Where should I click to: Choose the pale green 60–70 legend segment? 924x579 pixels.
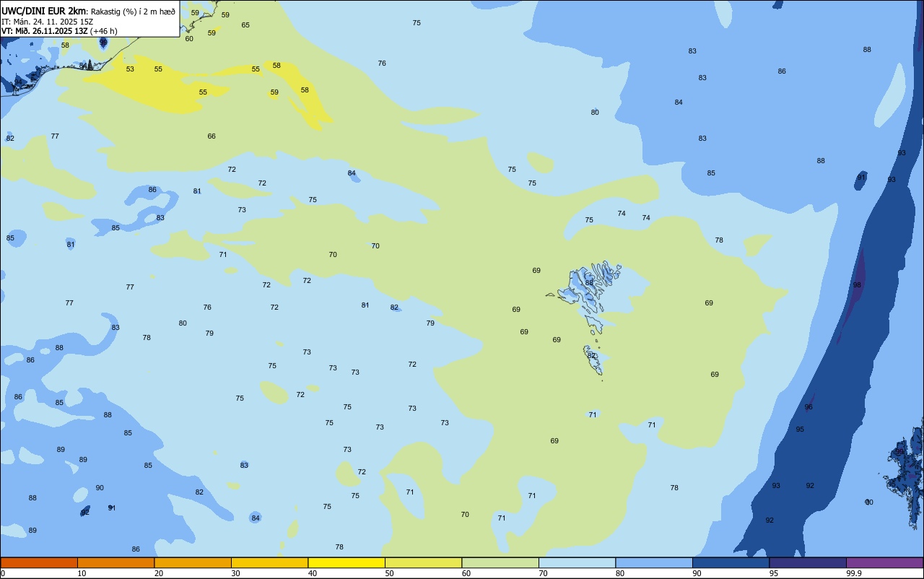500,562
